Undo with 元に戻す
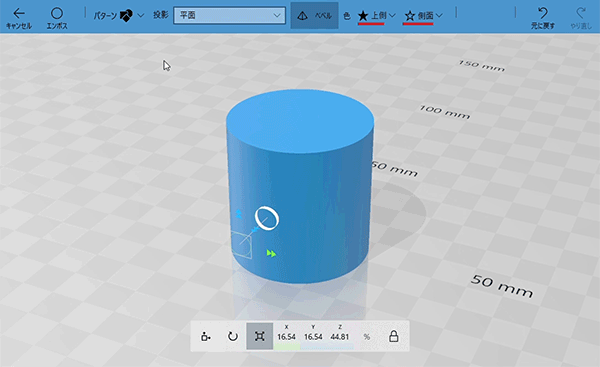 [543, 18]
